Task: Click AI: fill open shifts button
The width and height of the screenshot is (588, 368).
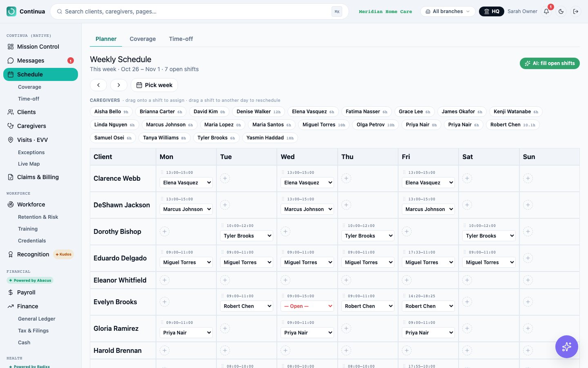Action: pyautogui.click(x=550, y=63)
